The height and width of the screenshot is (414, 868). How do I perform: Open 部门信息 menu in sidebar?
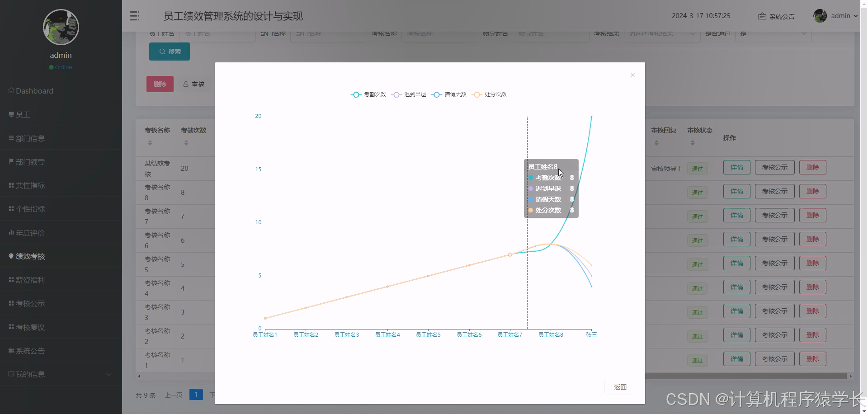click(x=61, y=138)
